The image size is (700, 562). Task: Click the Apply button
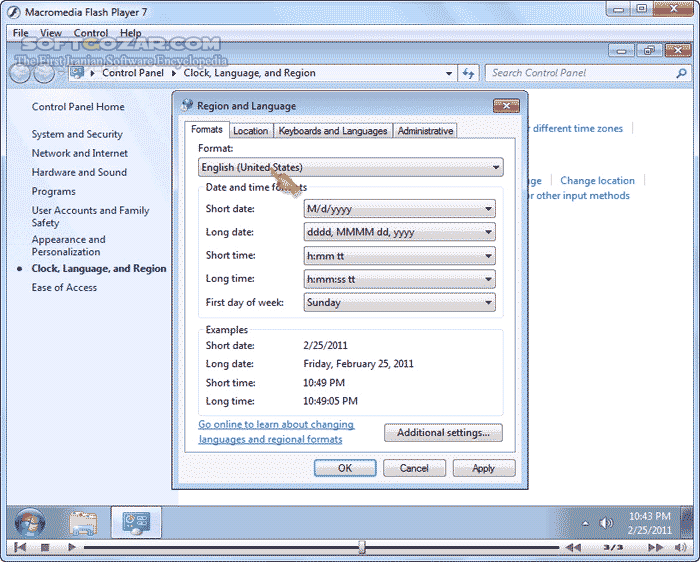click(483, 468)
